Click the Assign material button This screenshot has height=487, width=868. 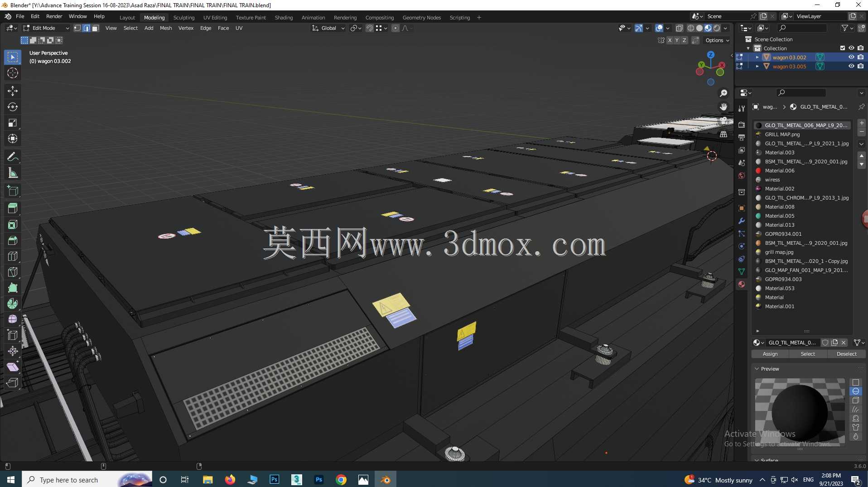tap(770, 354)
